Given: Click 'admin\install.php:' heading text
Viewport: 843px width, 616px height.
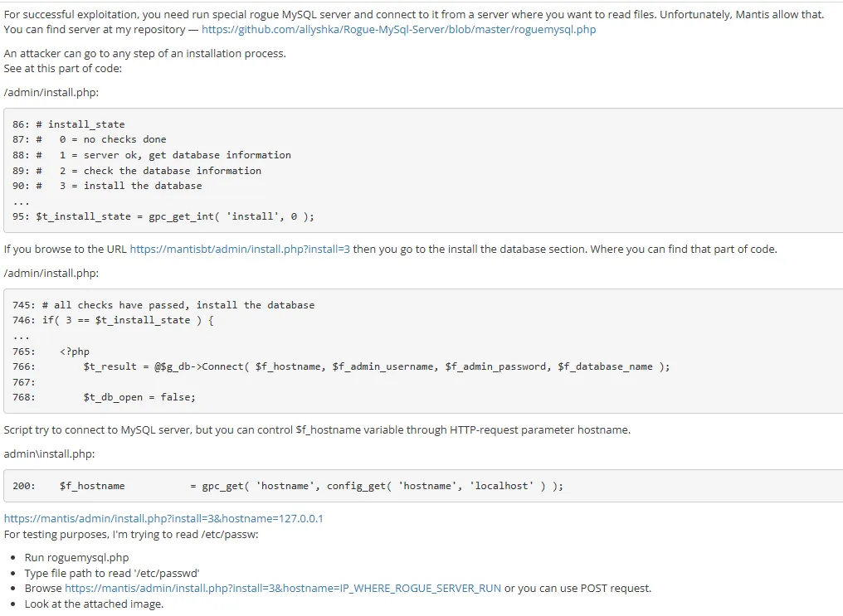Looking at the screenshot, I should tap(49, 454).
